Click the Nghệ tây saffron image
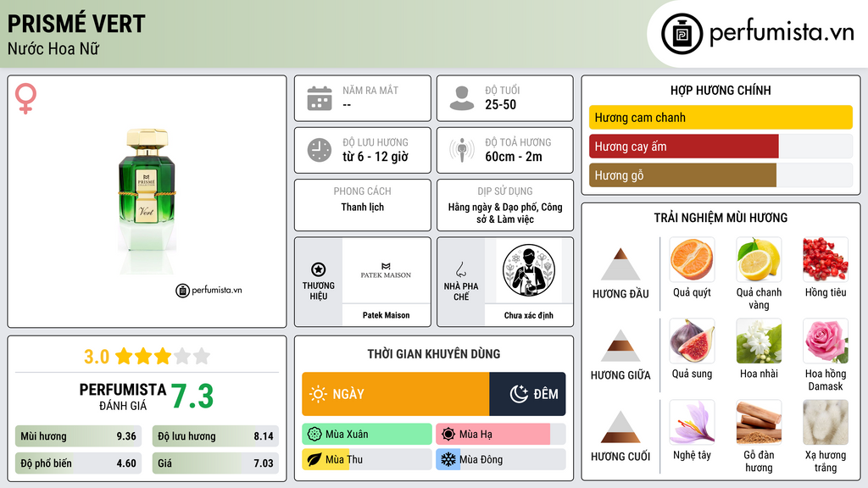The image size is (868, 488). tap(692, 422)
